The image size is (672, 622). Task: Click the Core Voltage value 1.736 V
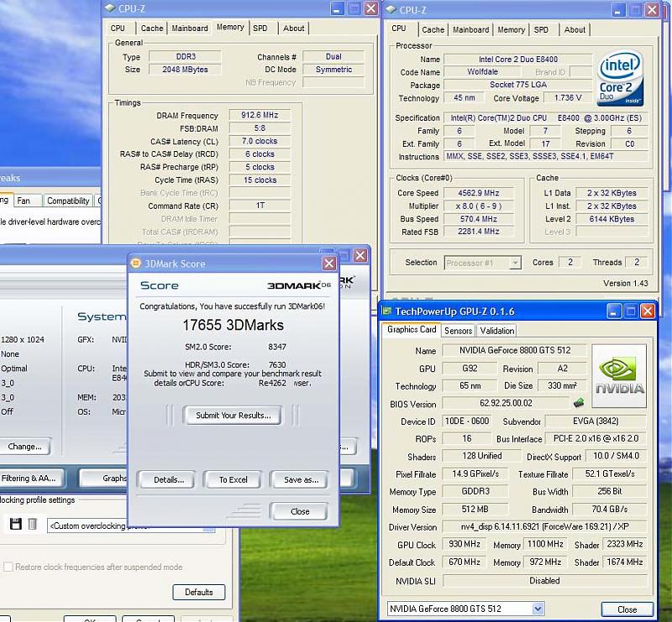pyautogui.click(x=568, y=97)
